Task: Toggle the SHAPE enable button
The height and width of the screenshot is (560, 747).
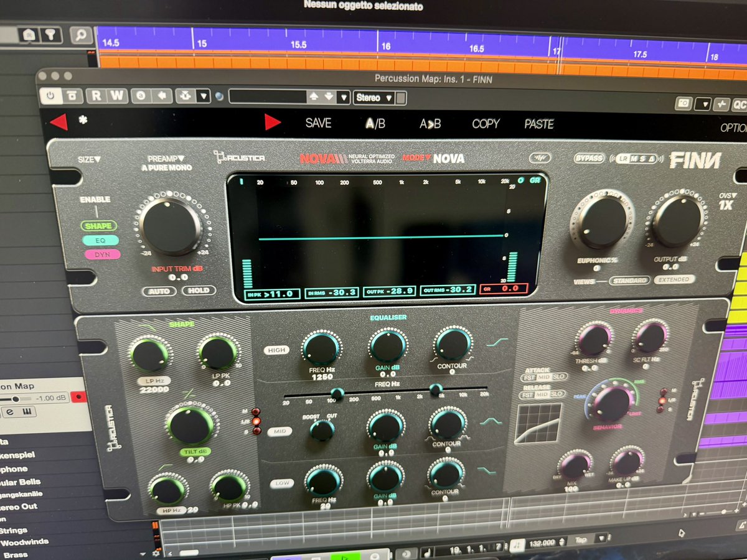Action: pyautogui.click(x=99, y=226)
